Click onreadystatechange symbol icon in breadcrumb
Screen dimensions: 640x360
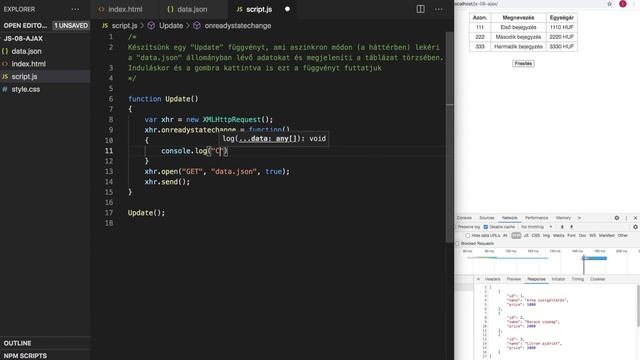(x=197, y=26)
